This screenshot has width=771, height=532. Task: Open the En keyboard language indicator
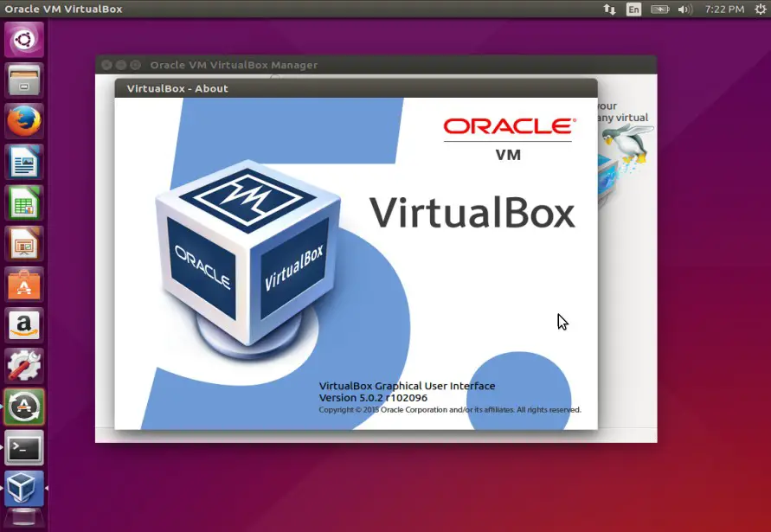coord(633,10)
